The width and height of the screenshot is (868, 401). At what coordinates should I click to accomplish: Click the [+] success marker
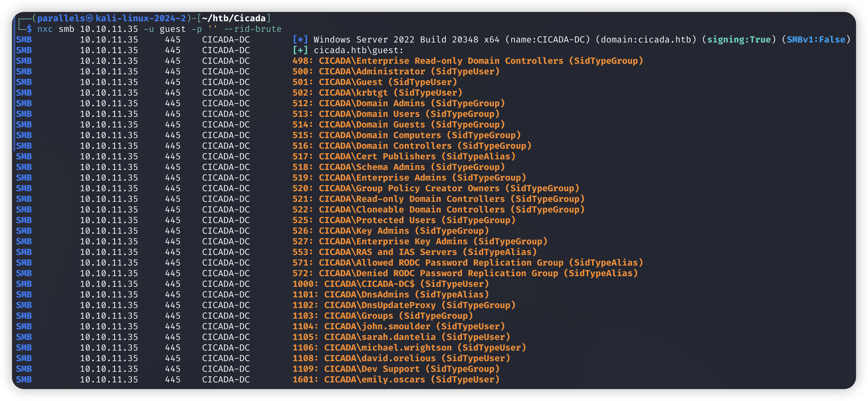(300, 50)
